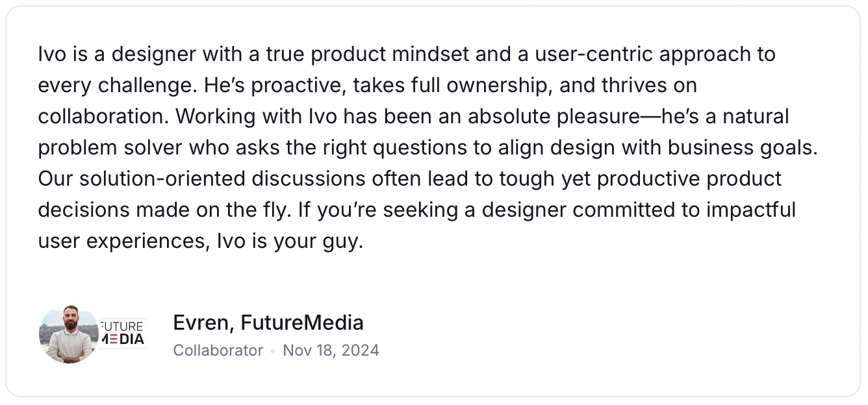Click the line starting "problem solver who asks"

point(428,147)
